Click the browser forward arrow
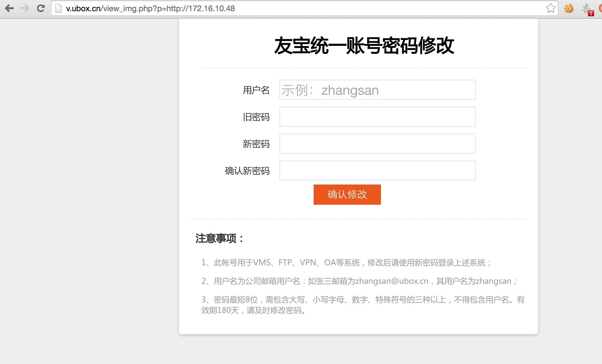The height and width of the screenshot is (364, 602). (x=25, y=8)
